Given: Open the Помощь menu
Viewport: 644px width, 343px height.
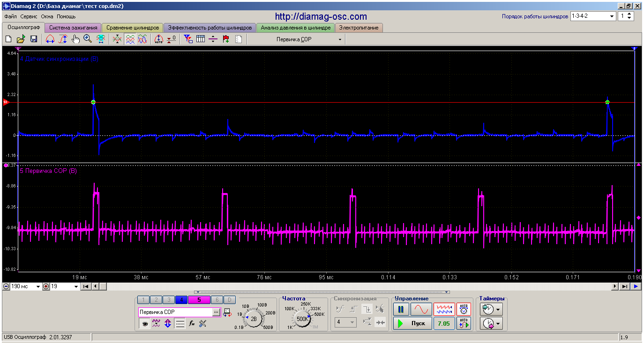Looking at the screenshot, I should [x=66, y=16].
